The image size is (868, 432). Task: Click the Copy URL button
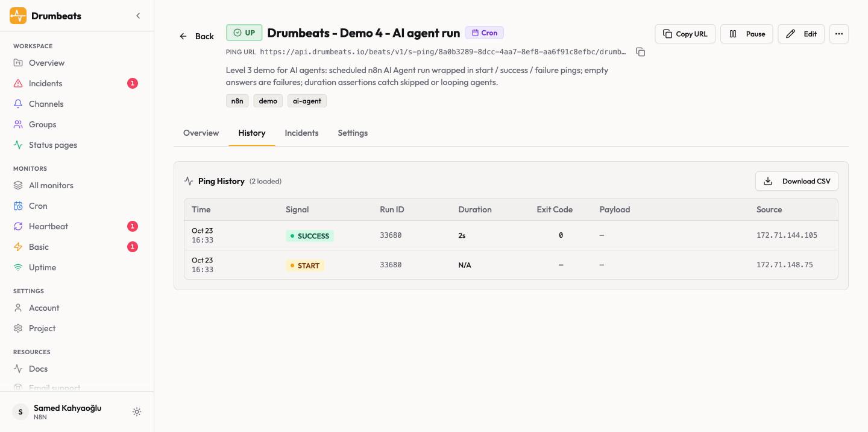pos(685,34)
